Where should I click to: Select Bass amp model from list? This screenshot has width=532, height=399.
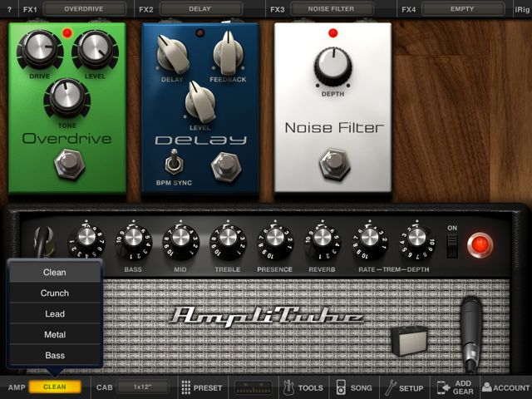coord(55,355)
